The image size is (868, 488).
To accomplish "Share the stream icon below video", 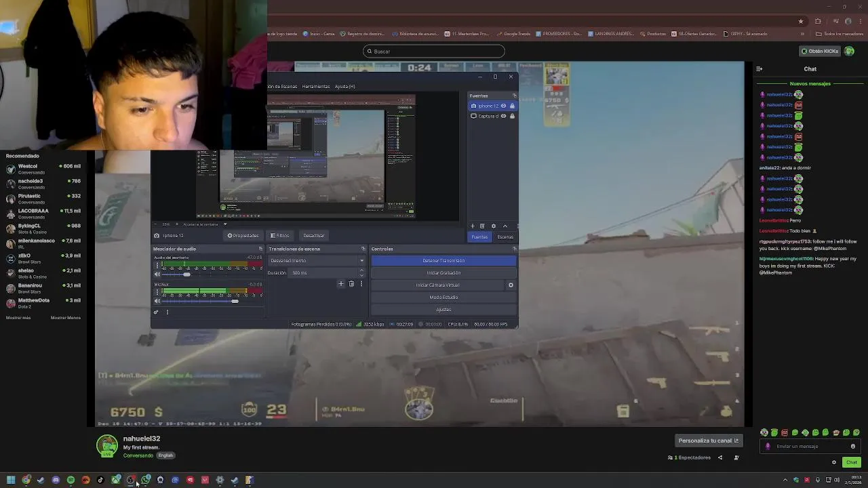I will [720, 457].
